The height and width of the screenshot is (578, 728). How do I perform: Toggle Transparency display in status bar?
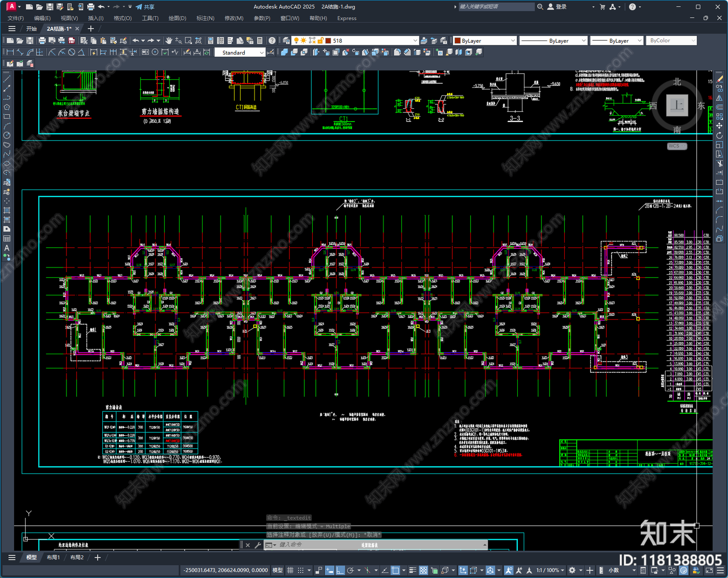coord(423,570)
